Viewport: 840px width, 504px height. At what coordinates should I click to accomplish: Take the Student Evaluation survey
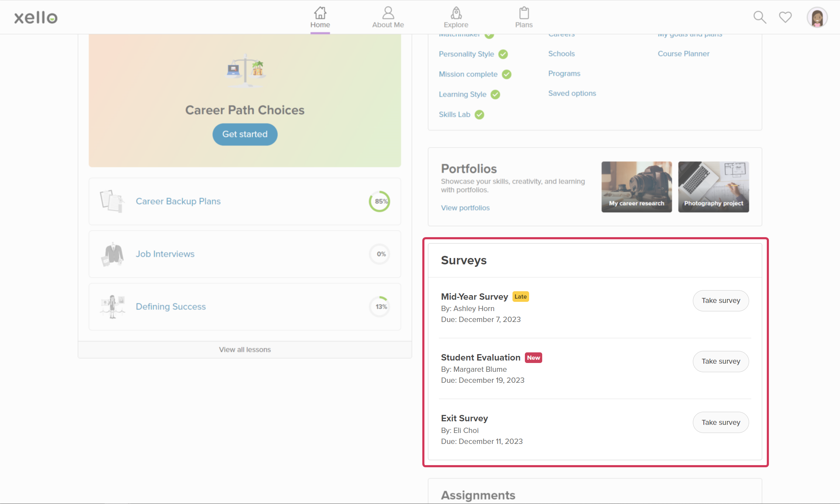721,361
